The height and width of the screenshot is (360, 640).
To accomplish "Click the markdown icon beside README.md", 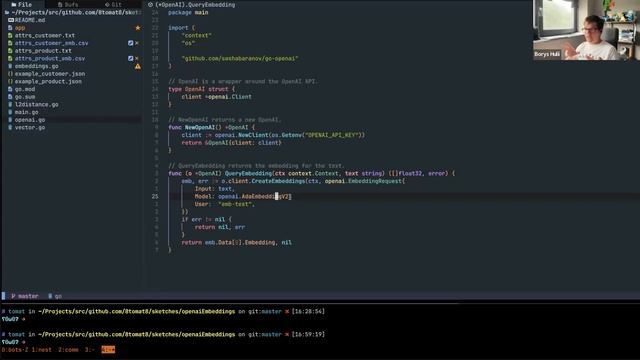I will point(11,20).
